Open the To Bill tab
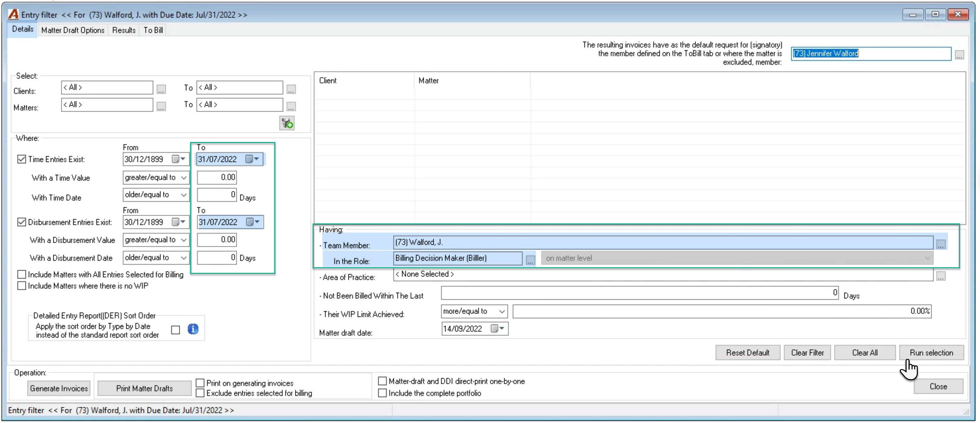This screenshot has height=423, width=980. click(153, 30)
